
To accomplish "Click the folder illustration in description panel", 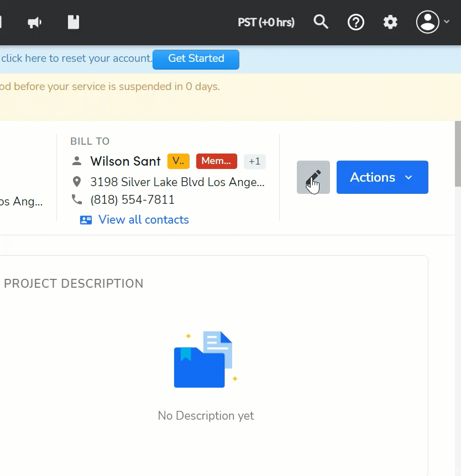I will click(x=206, y=359).
